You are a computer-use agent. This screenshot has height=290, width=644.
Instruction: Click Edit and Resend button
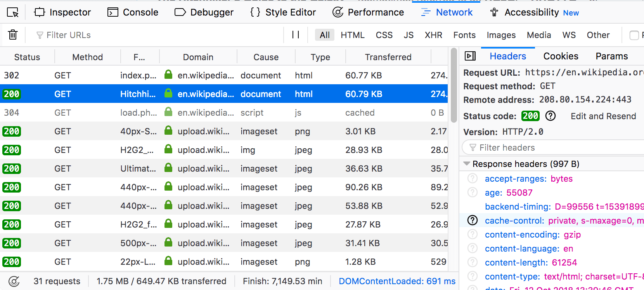(x=603, y=116)
